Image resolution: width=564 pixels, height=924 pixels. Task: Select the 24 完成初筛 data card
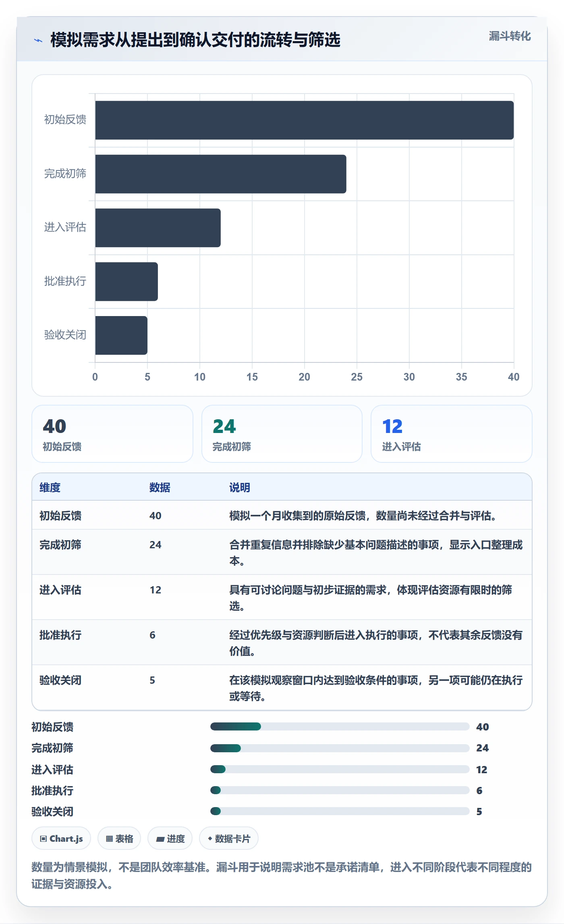(282, 434)
